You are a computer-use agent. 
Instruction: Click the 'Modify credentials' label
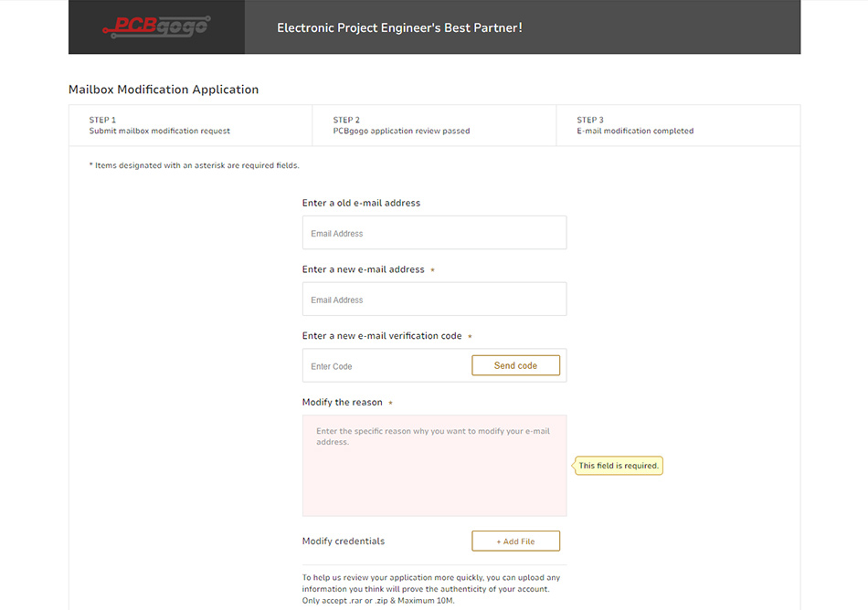pos(344,541)
